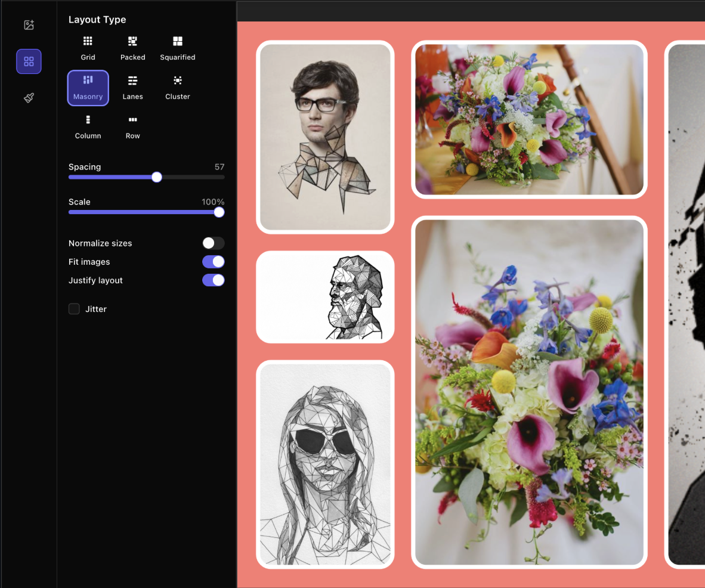
Task: Select the Row layout type
Action: [132, 127]
